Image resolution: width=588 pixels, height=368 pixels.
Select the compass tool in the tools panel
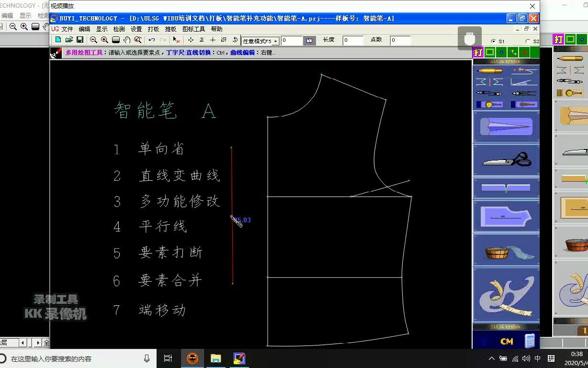point(489,93)
